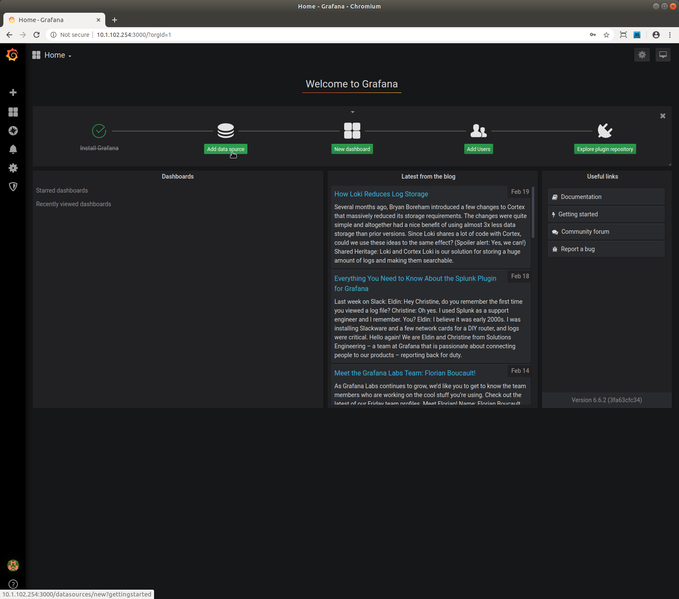679x599 pixels.
Task: Click Add data source button
Action: (226, 149)
